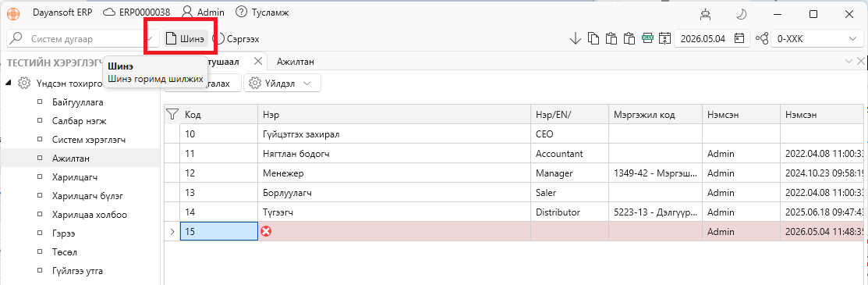868x285 pixels.
Task: Select Гэрээ in the sidebar tree
Action: pyautogui.click(x=64, y=233)
